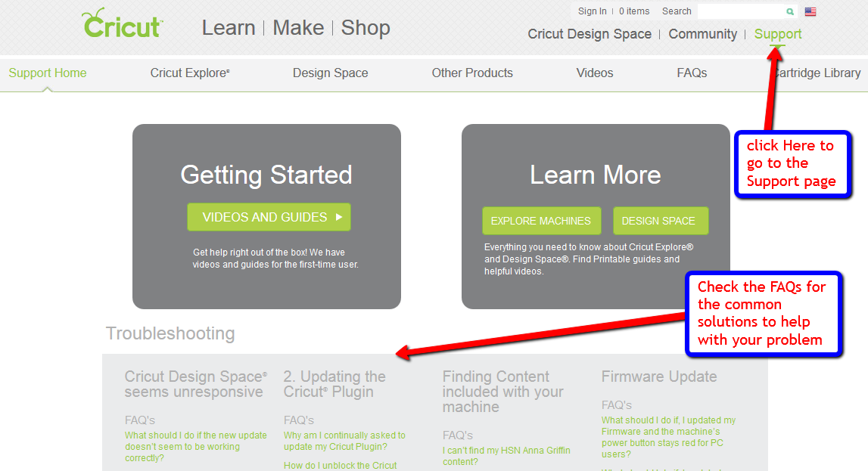Go to Cricut Design Space link

coord(590,34)
